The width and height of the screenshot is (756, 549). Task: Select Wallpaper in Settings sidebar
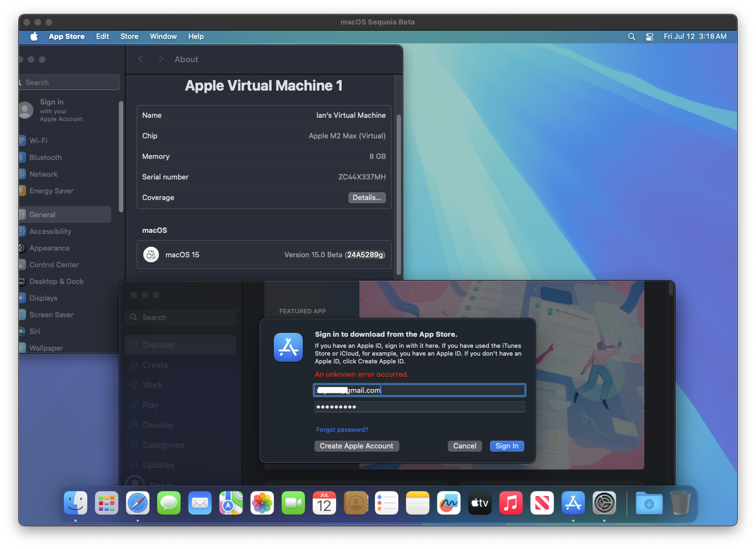(65, 348)
